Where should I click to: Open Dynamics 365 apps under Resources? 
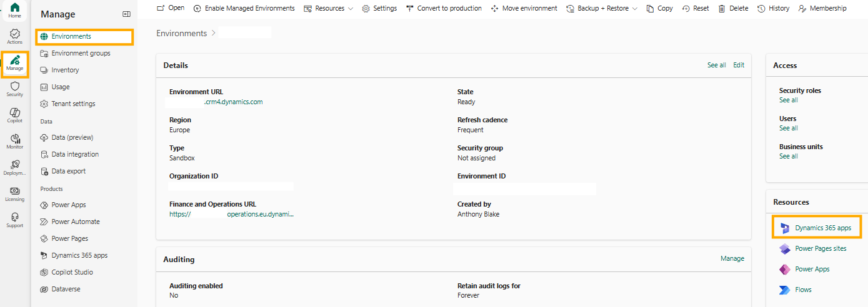[822, 228]
